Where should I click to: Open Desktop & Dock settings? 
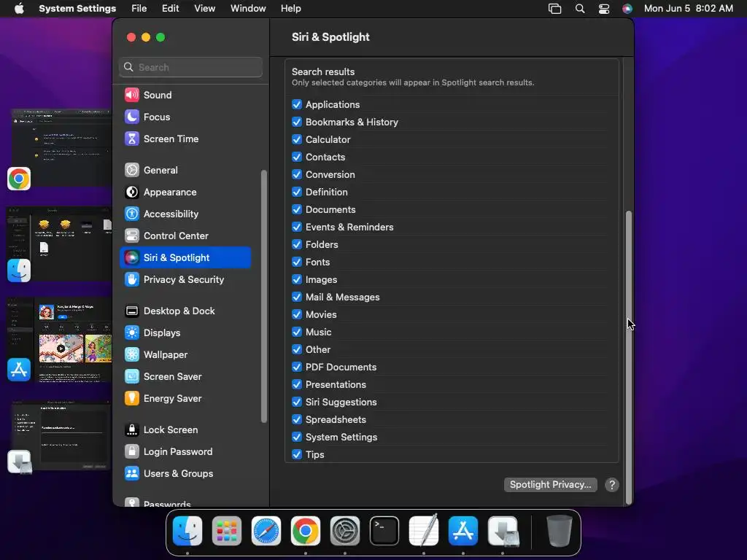(185, 311)
